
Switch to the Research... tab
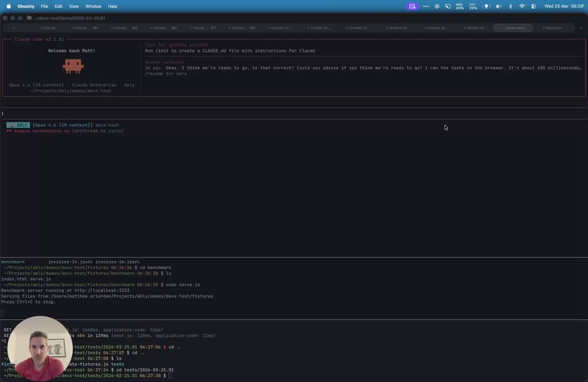click(554, 28)
